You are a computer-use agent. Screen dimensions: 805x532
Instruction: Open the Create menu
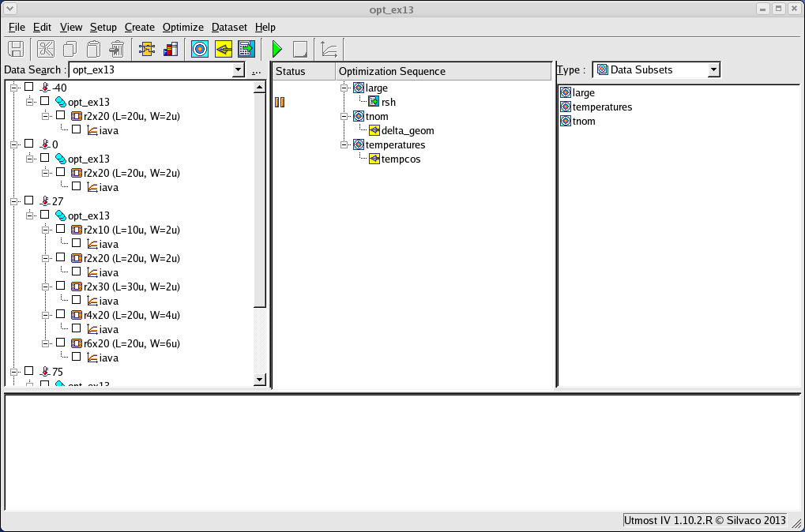(x=140, y=27)
